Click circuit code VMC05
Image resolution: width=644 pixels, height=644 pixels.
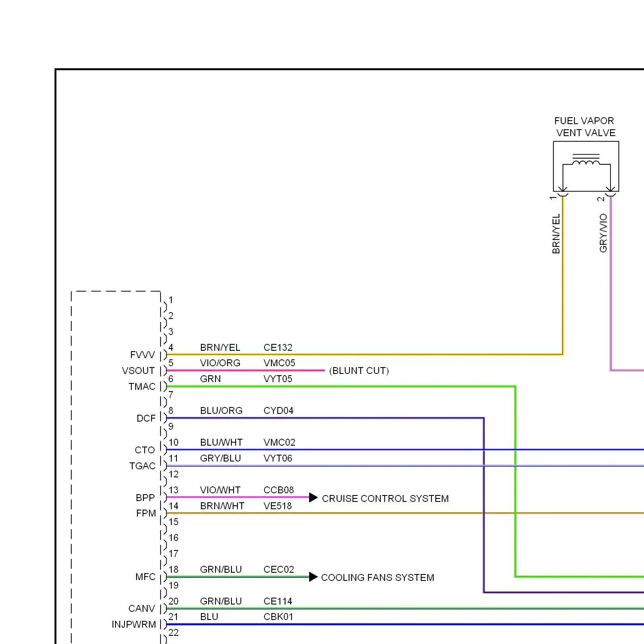[279, 363]
